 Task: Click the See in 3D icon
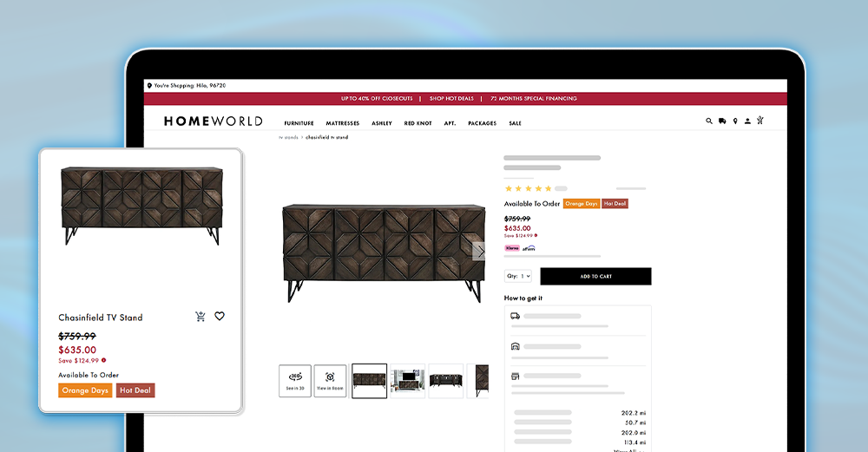295,380
